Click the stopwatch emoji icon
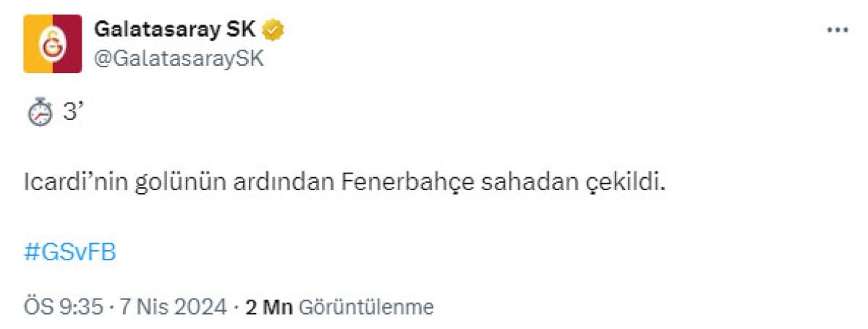Viewport: 868px width, 329px height. pos(40,114)
